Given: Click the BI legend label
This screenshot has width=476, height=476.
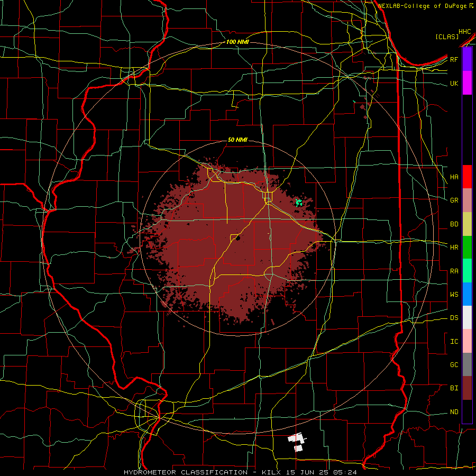Looking at the screenshot, I should tap(454, 388).
